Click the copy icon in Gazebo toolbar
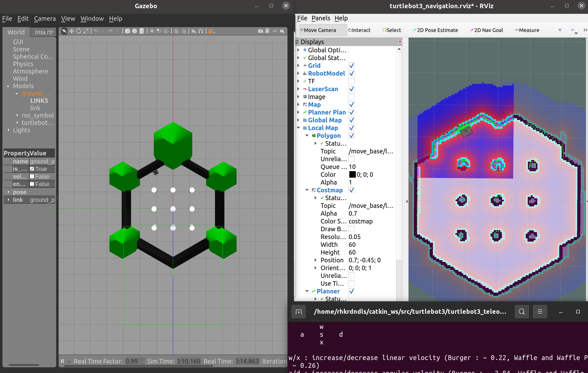Screen dimensions: 588x373 pos(176,31)
